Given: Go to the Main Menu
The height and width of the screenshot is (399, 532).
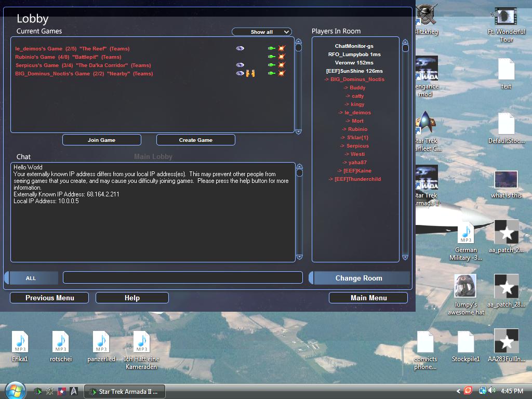Looking at the screenshot, I should pos(368,298).
